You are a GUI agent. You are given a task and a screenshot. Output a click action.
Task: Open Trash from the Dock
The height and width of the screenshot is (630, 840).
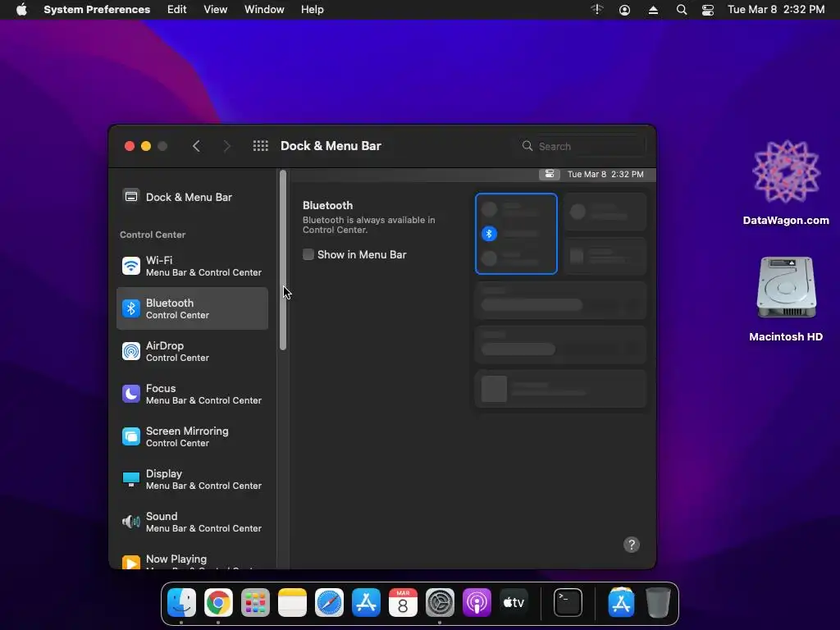[x=658, y=603]
